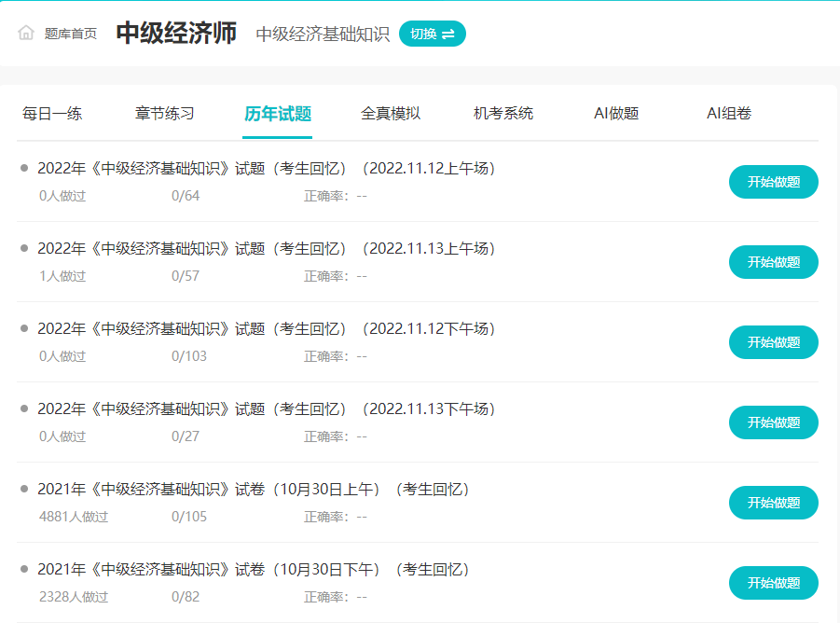Screen dimensions: 840x623
Task: Click 开始做题 for the 2022.11.12下午场 paper
Action: click(x=773, y=342)
